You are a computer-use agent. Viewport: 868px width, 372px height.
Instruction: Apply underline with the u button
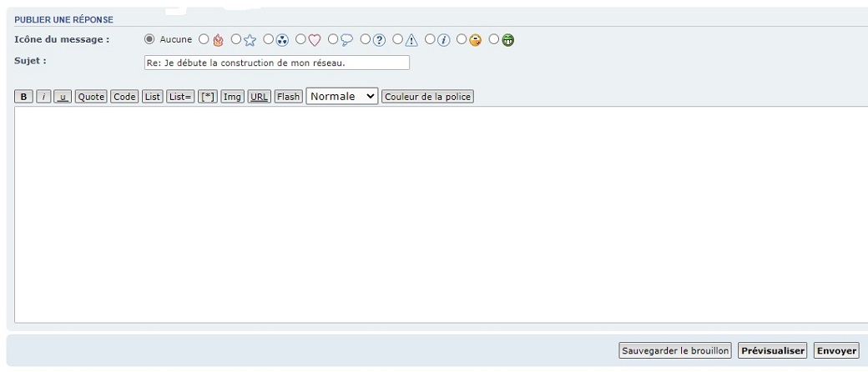pos(63,97)
